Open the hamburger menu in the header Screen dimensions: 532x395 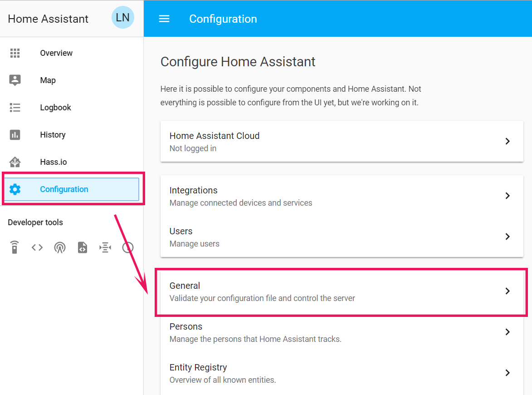coord(164,19)
